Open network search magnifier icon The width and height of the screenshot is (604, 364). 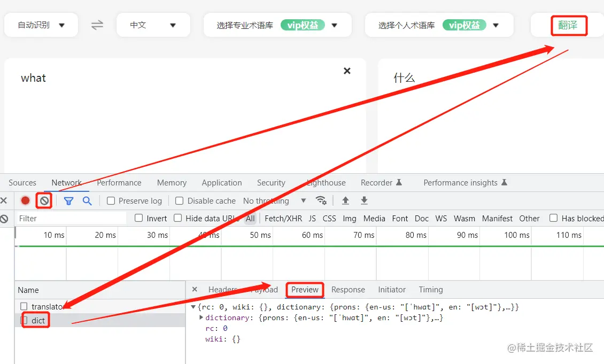[x=87, y=200]
